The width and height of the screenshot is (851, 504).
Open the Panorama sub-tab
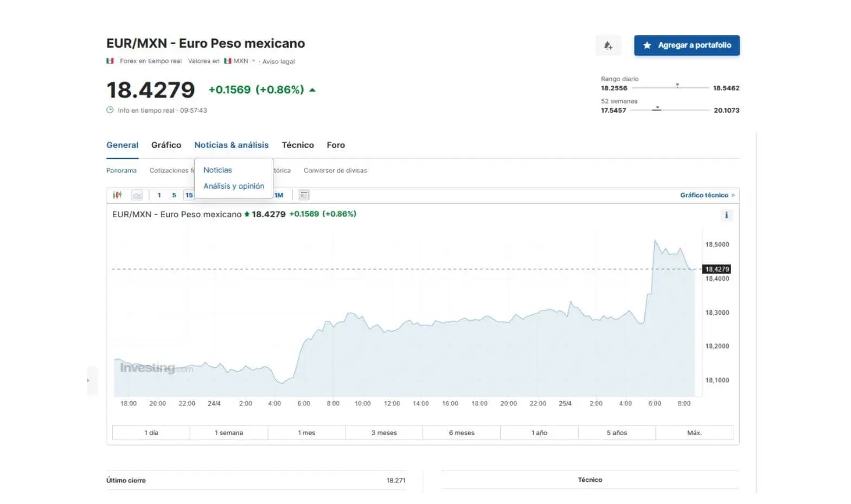tap(121, 171)
